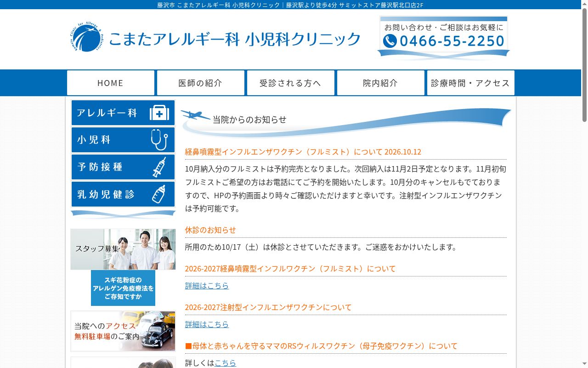Click the 経鼻噴霧型インフルエンザワクチン 2026.10.12 heading
The image size is (588, 368).
point(303,152)
